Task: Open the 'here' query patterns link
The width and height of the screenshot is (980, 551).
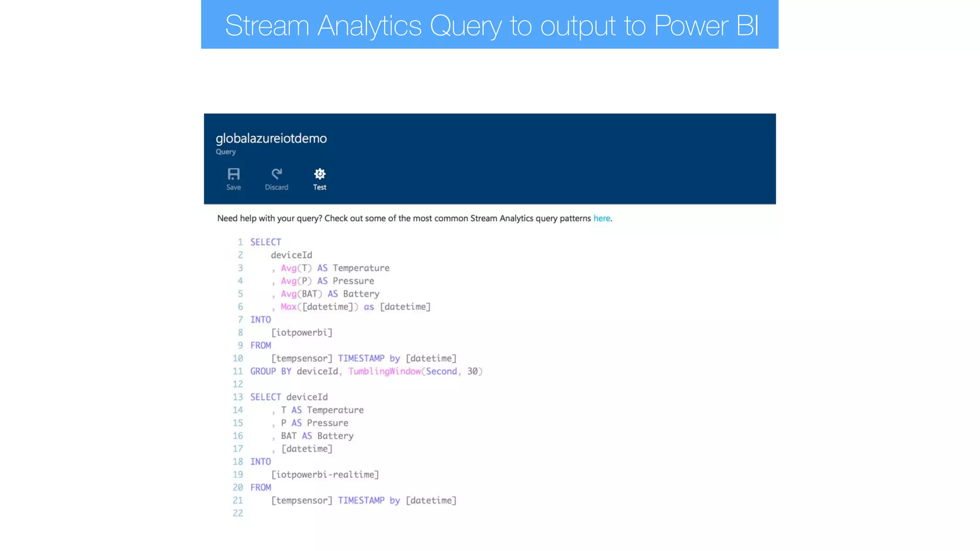Action: click(601, 218)
